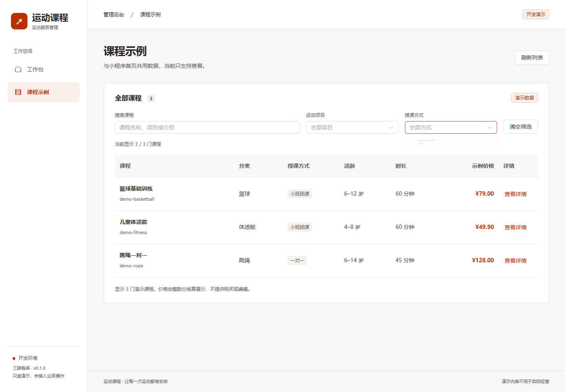The height and width of the screenshot is (392, 565).
Task: Click the 开发演示 badge in header
Action: pyautogui.click(x=536, y=15)
